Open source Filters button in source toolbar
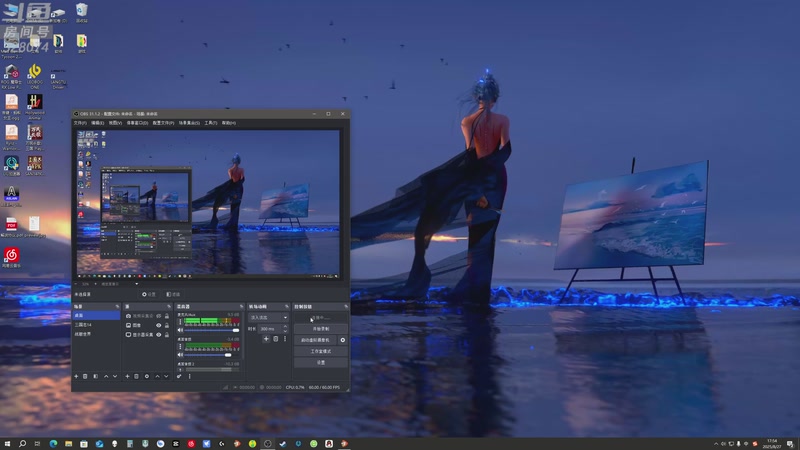The image size is (800, 450). [x=173, y=294]
